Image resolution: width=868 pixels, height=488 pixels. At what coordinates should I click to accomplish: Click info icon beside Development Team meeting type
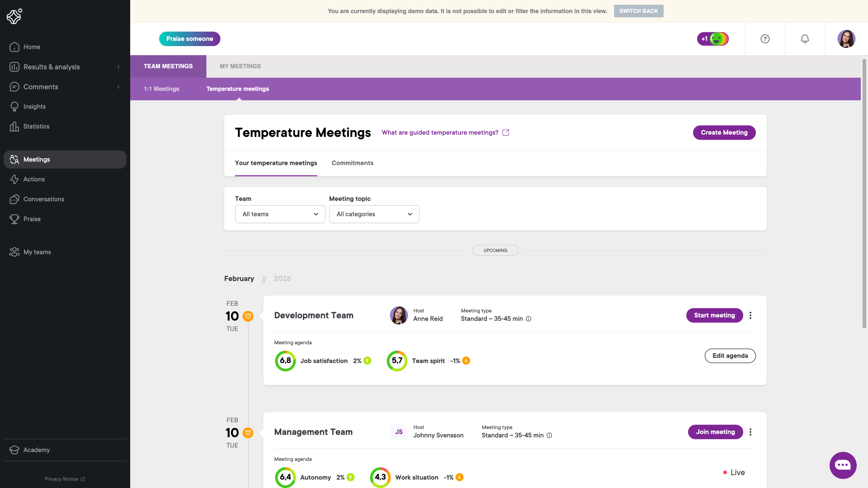tap(528, 319)
